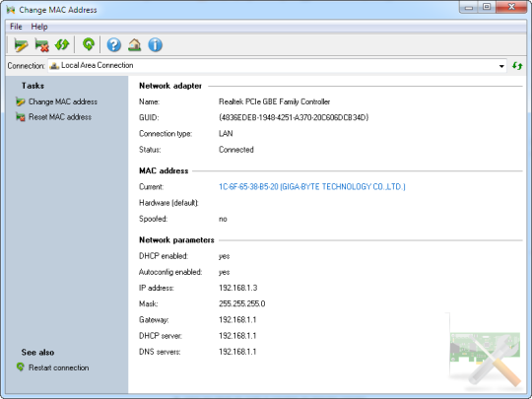532x399 pixels.
Task: Click the application icon in the title bar
Action: (x=11, y=10)
